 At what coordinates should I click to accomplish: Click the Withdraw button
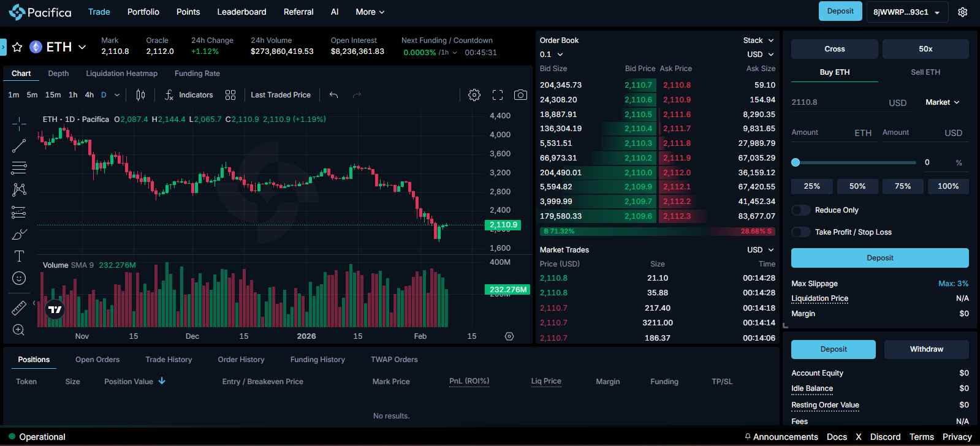click(x=926, y=349)
